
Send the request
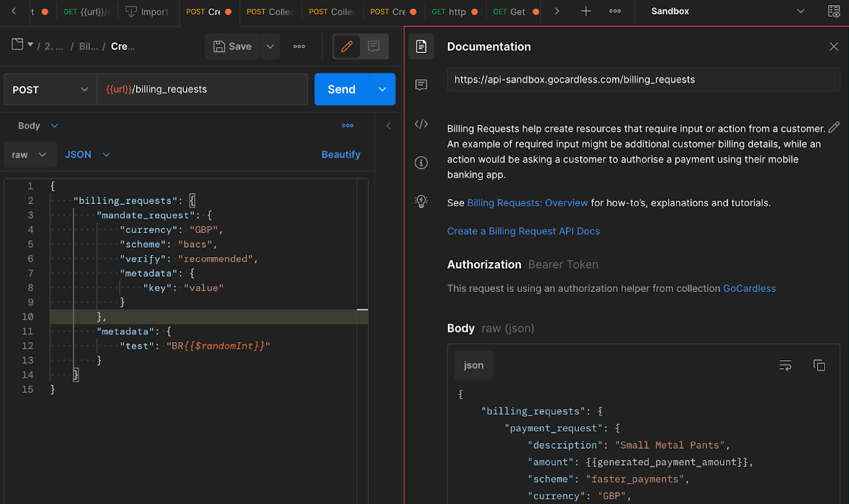pos(342,90)
